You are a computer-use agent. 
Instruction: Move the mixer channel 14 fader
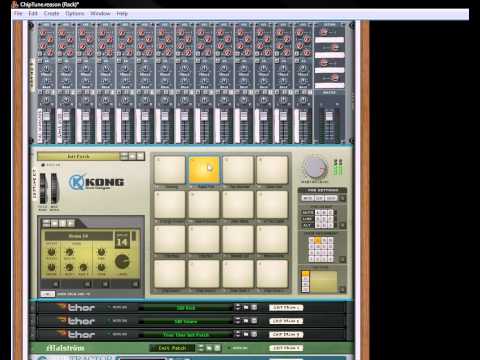pos(303,116)
